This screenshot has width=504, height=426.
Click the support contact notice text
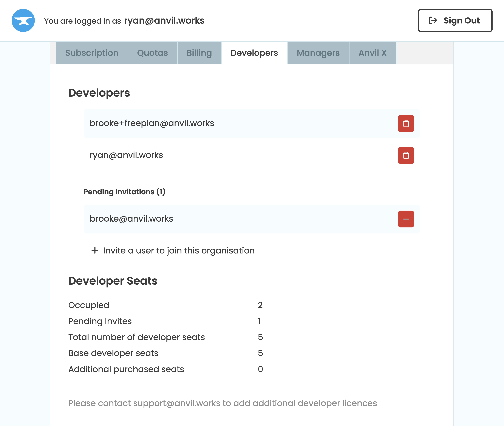coord(222,403)
